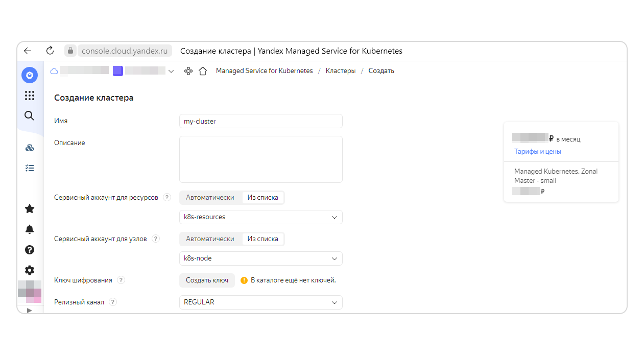Click the Описание text area
644x355 pixels.
tap(261, 159)
